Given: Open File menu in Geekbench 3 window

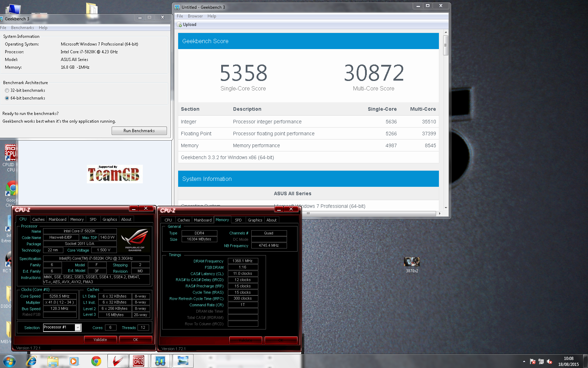Looking at the screenshot, I should click(x=3, y=28).
